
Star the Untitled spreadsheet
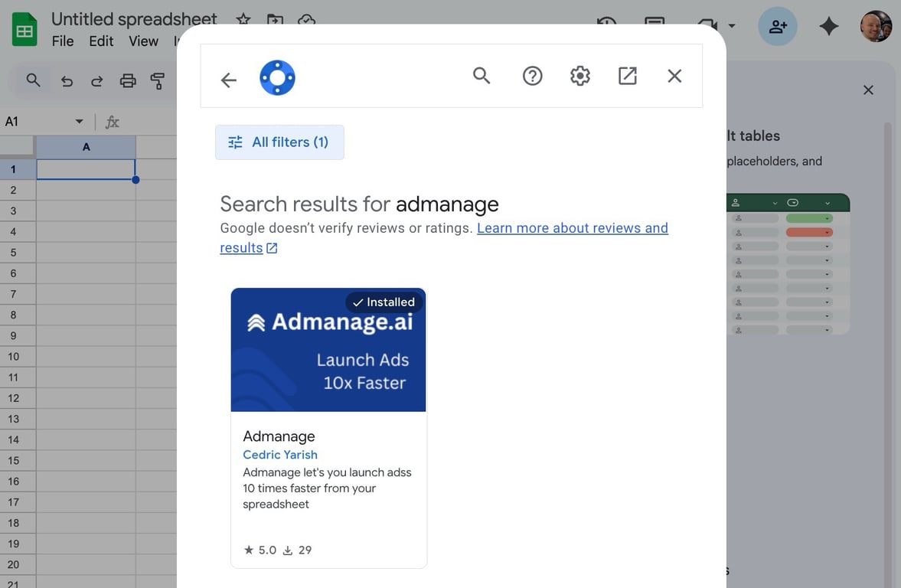click(243, 19)
